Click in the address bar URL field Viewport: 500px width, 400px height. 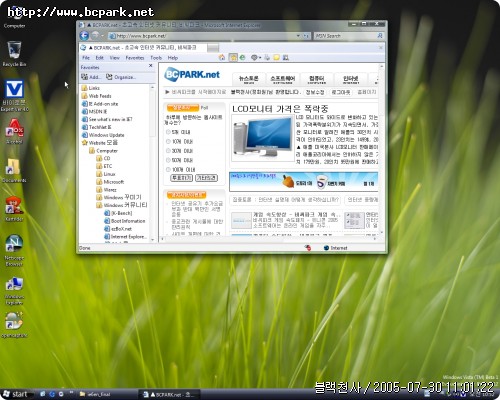(x=202, y=36)
